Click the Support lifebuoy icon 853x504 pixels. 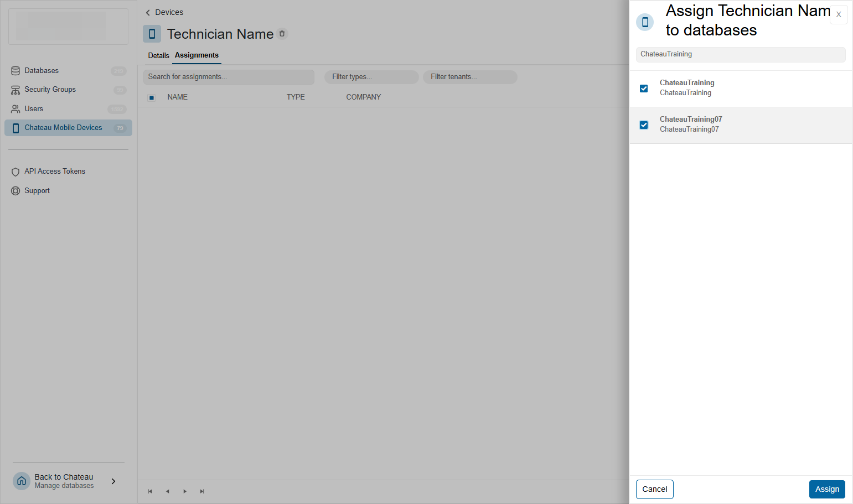pyautogui.click(x=15, y=191)
